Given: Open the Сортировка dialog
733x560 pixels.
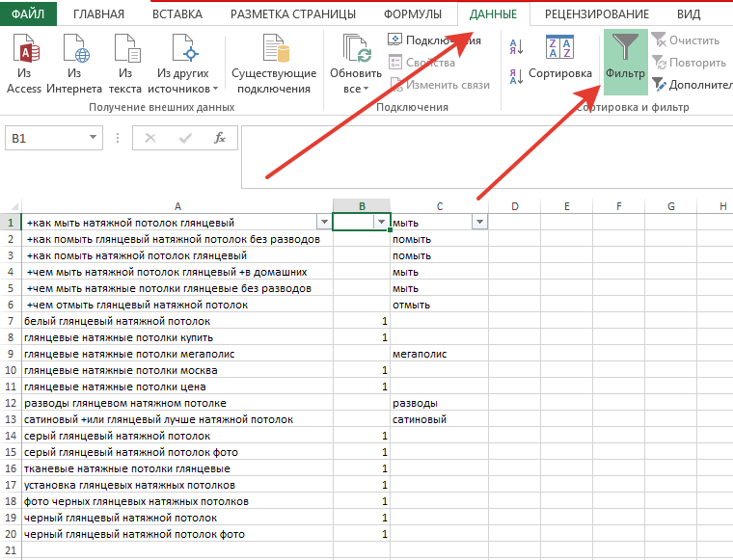Looking at the screenshot, I should click(559, 56).
